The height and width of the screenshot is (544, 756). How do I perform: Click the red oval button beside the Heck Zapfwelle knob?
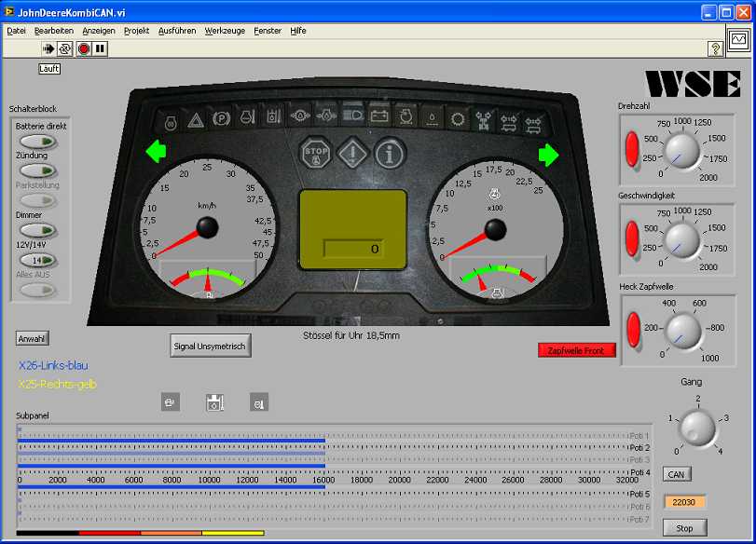(633, 330)
